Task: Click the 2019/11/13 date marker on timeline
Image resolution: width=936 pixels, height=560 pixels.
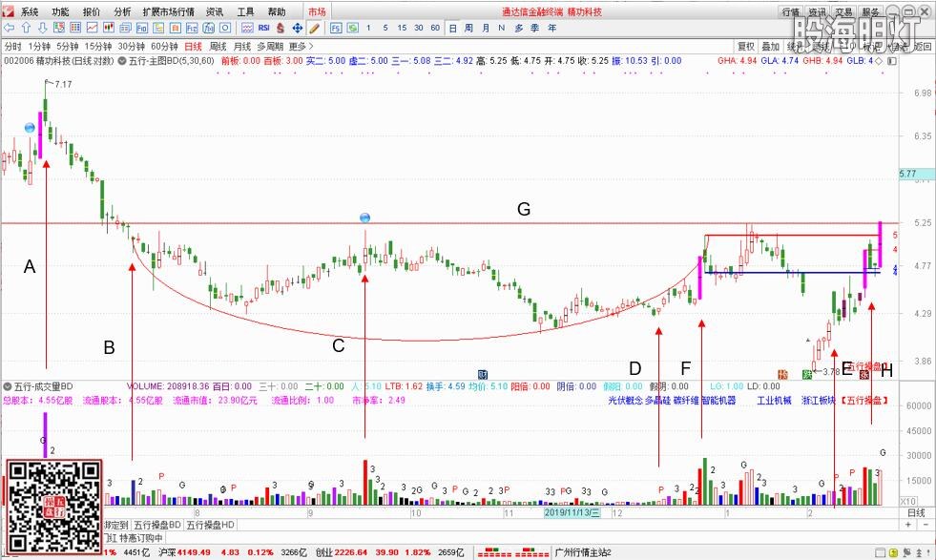Action: pyautogui.click(x=572, y=512)
